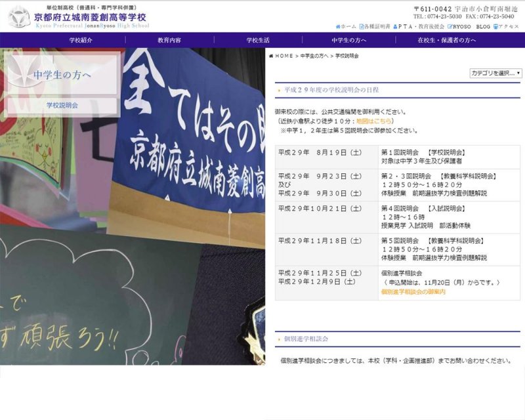
Task: Click the 学校説明会 sidebar link
Action: coord(62,105)
